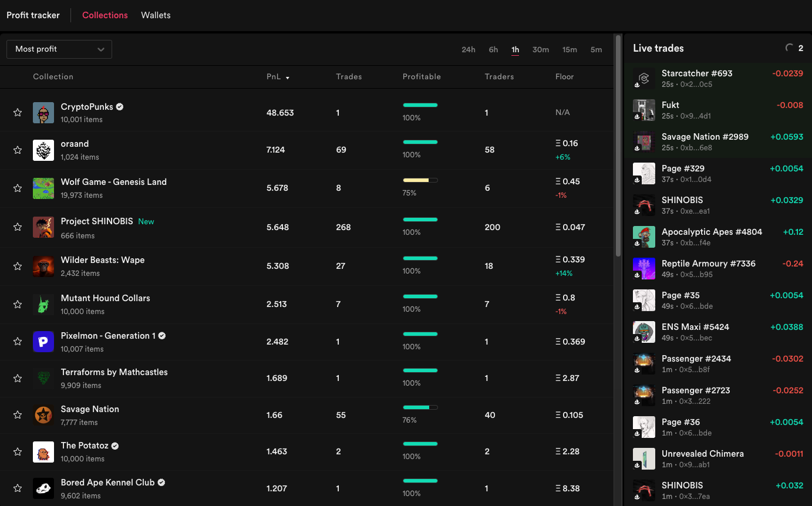Select the 30m timeframe

(541, 50)
